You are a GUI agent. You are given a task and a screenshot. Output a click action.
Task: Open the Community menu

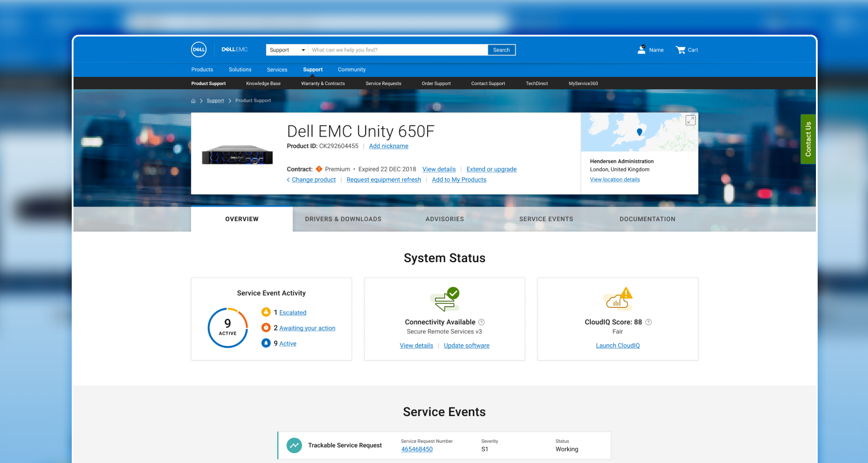352,69
